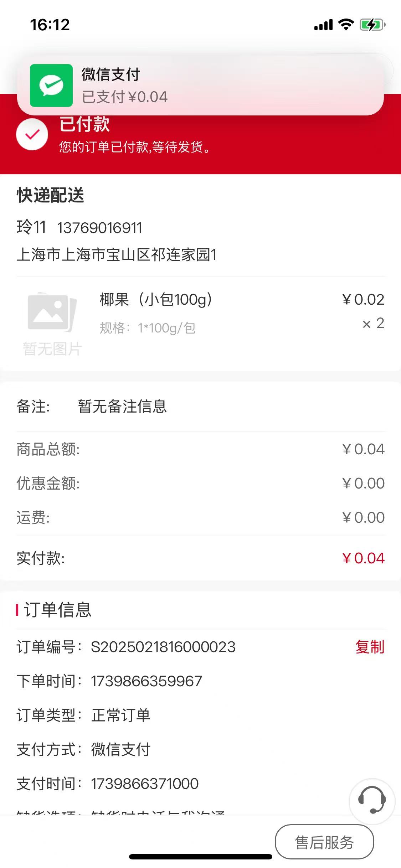This screenshot has height=868, width=401.
Task: Tap the recipient phone number 13769016911
Action: point(99,228)
